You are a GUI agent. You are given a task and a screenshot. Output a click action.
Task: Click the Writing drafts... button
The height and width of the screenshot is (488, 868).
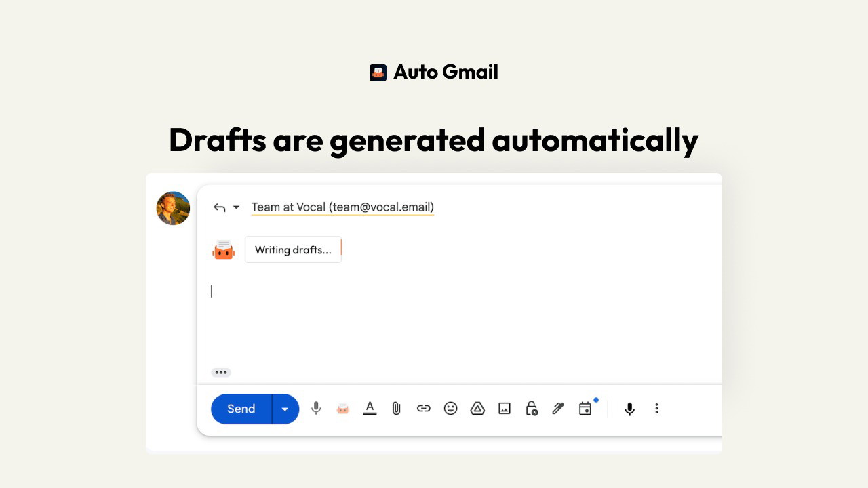[x=293, y=250]
